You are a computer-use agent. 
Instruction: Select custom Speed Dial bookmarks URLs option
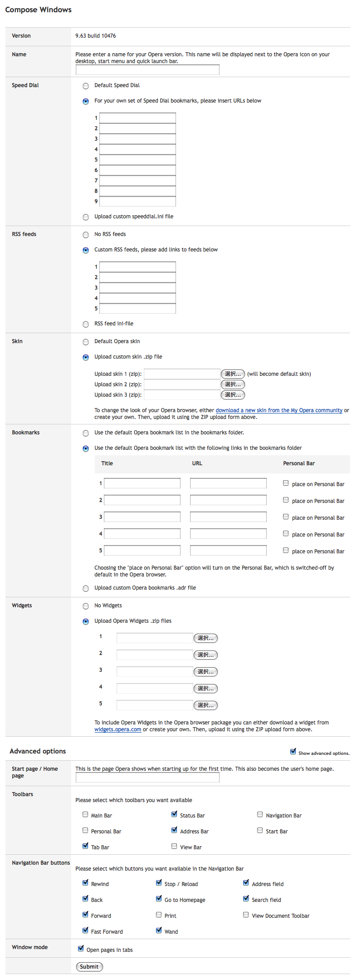click(x=86, y=101)
